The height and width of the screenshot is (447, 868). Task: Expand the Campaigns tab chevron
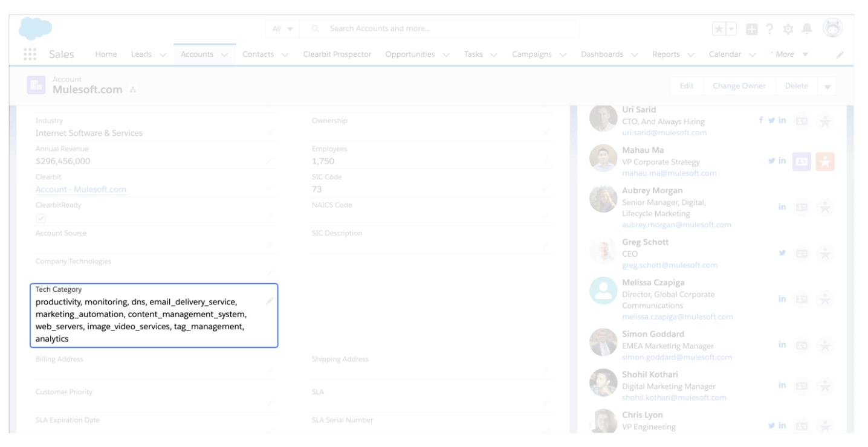point(563,55)
